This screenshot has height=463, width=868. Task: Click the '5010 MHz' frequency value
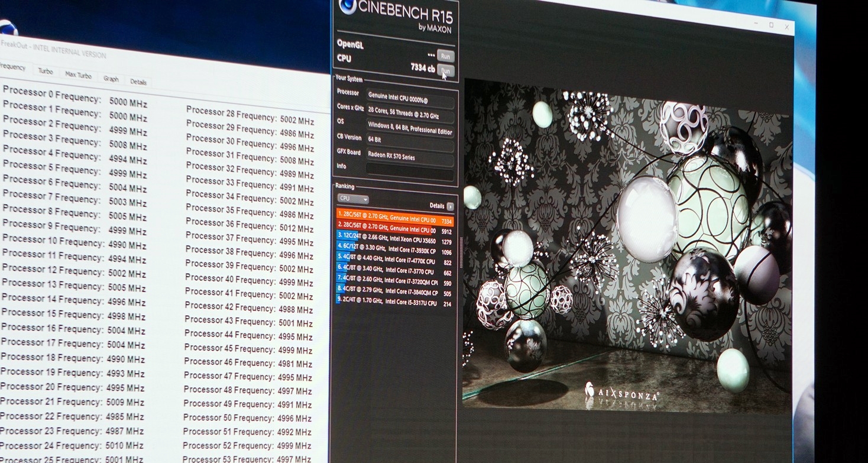pyautogui.click(x=124, y=445)
